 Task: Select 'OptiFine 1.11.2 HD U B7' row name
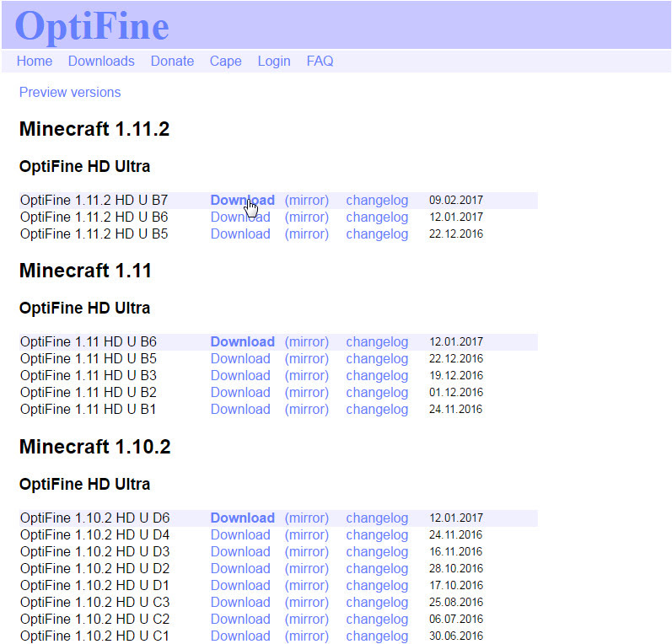coord(94,200)
